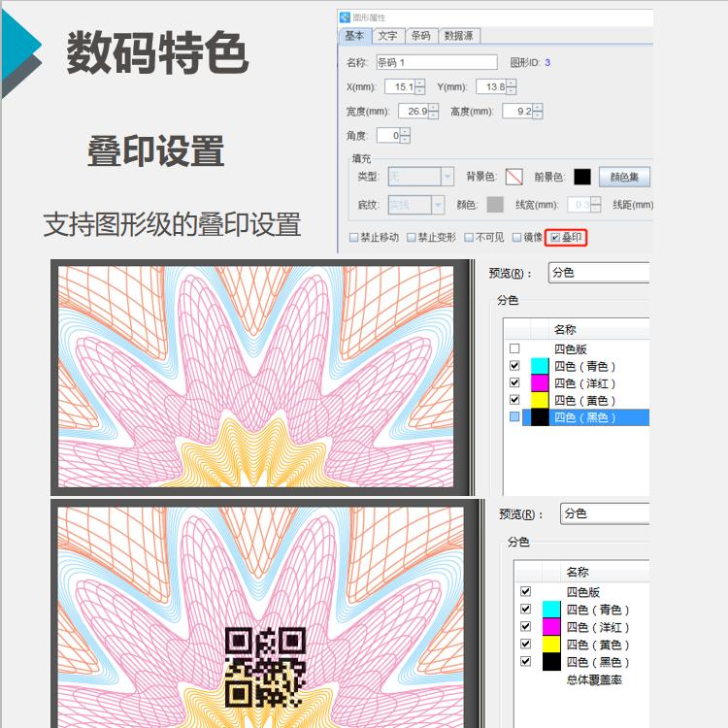Tick the unchecked 四色版 checkbox
Screen dimensions: 728x728
[x=514, y=348]
